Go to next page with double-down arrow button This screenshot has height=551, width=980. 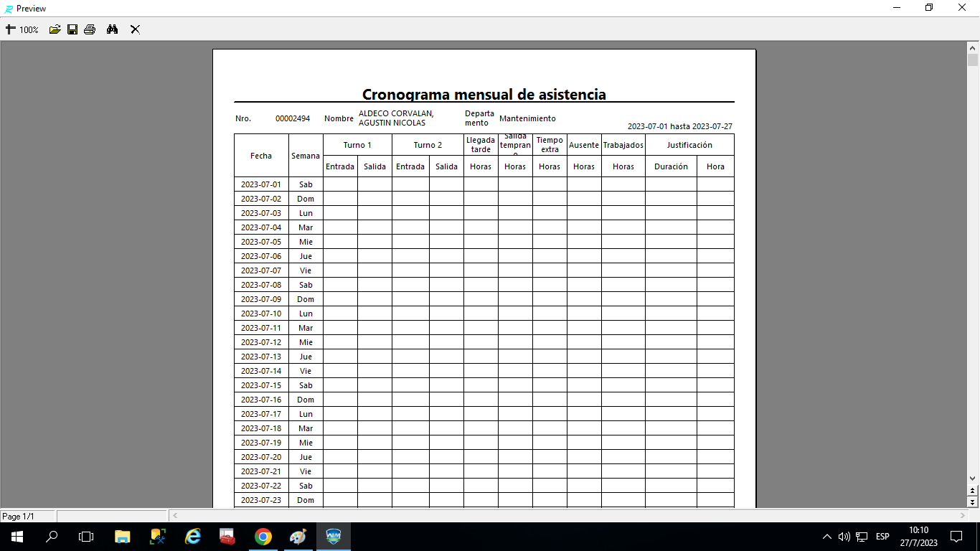973,502
